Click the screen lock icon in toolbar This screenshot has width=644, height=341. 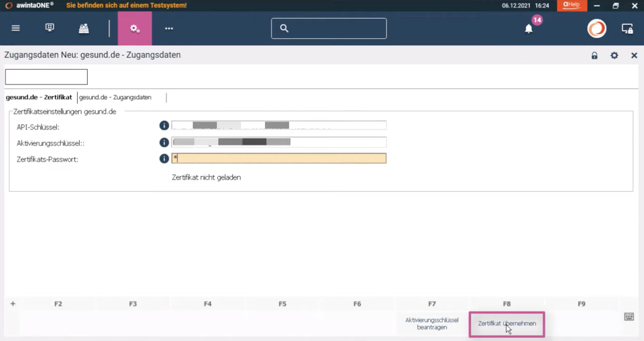pos(627,28)
